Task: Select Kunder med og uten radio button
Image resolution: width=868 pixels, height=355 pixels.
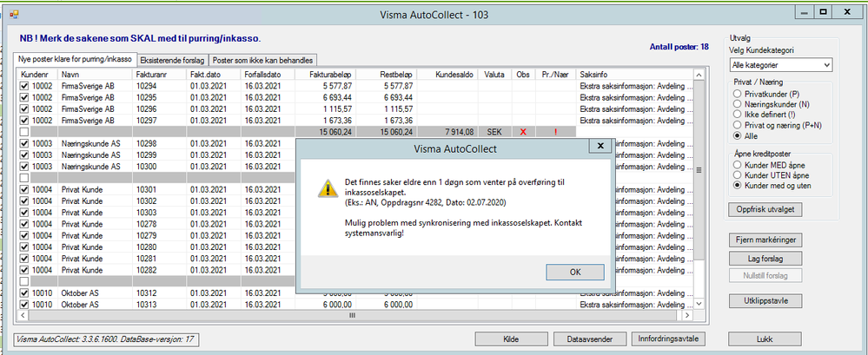Action: pos(737,186)
